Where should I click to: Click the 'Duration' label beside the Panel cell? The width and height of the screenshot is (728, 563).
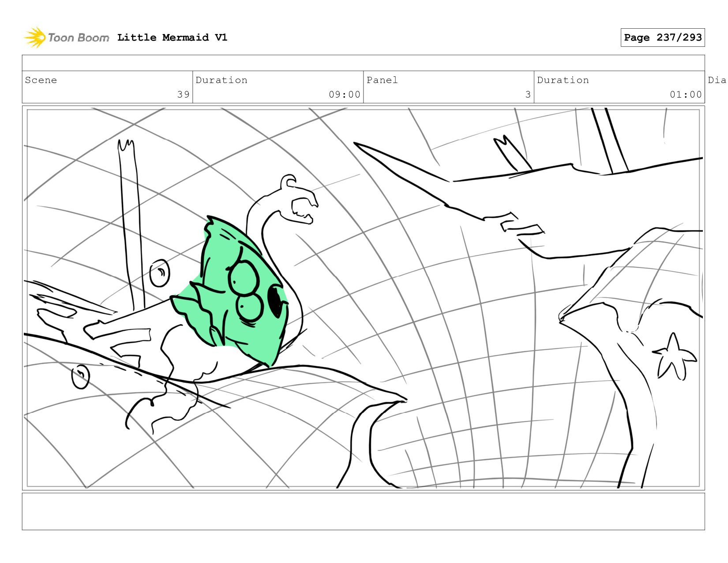click(563, 80)
